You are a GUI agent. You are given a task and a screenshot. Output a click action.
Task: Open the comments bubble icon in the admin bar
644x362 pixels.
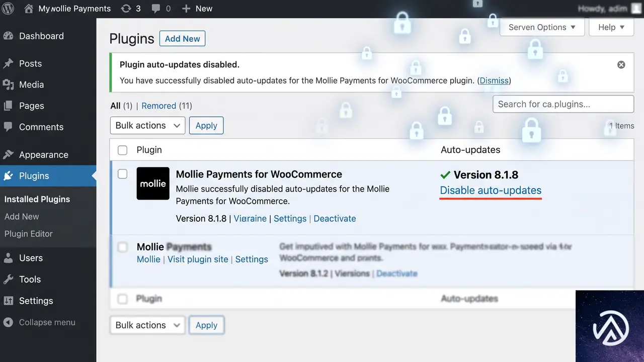click(156, 9)
